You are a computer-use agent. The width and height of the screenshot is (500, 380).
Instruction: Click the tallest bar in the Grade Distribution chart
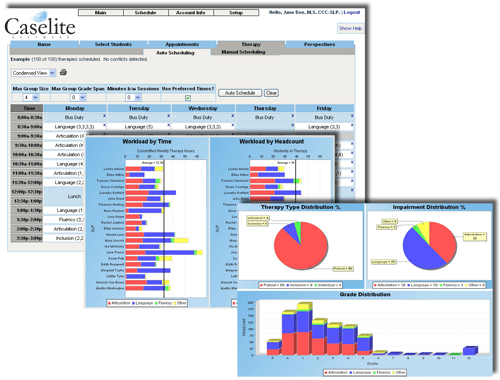click(x=304, y=329)
